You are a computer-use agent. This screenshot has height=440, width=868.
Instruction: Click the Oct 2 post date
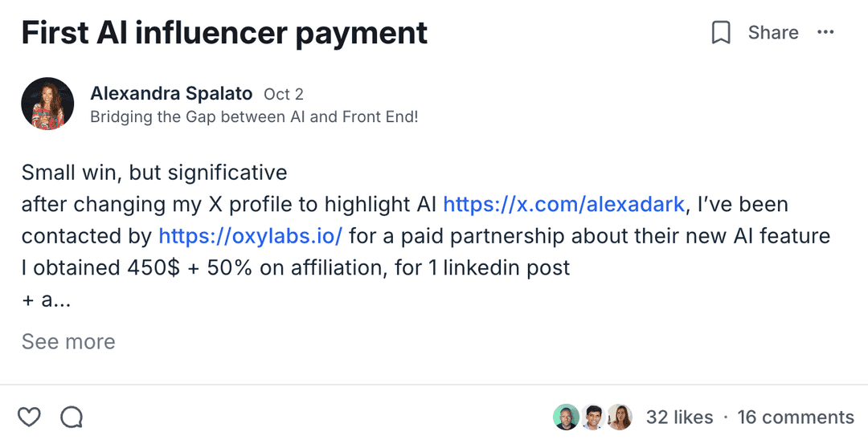coord(284,94)
